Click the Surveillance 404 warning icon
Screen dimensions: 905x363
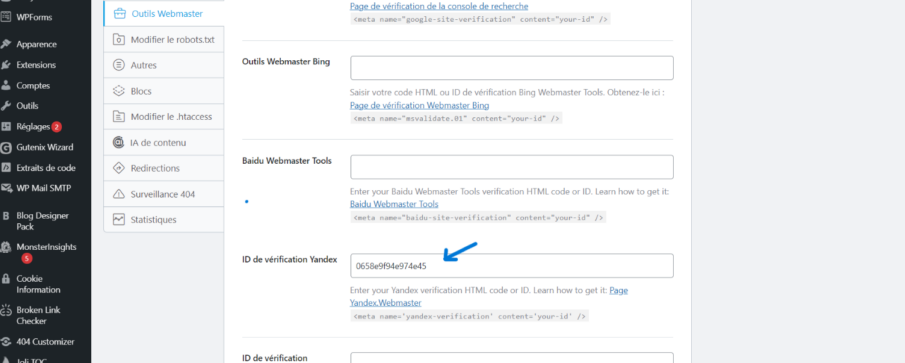click(x=119, y=194)
